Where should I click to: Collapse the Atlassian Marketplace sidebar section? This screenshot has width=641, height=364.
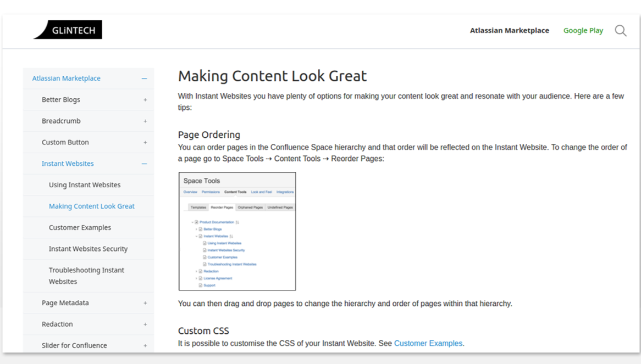pos(144,79)
